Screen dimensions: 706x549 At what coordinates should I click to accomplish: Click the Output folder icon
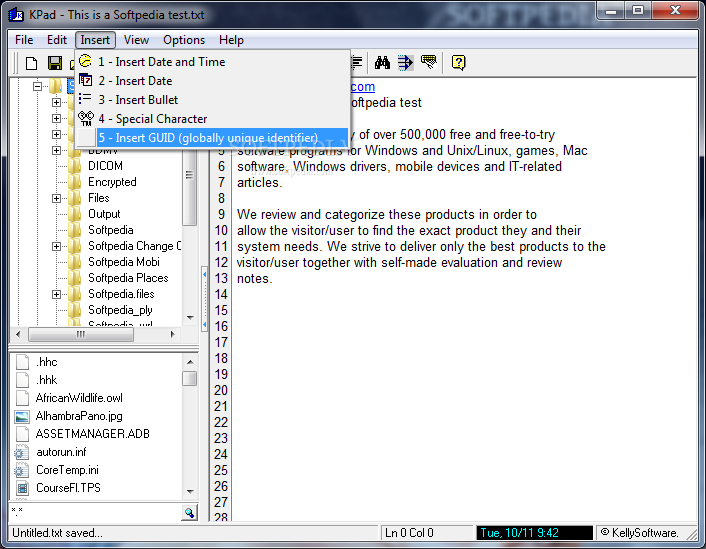click(74, 214)
